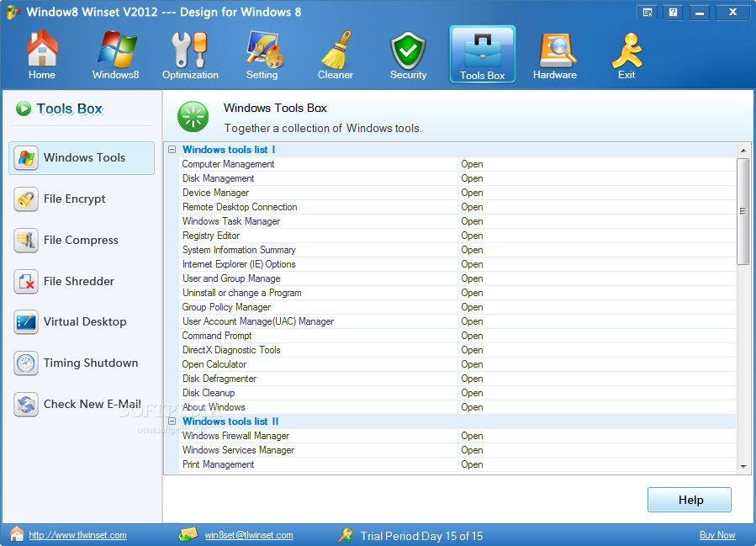Click Open for Disk Management

click(472, 178)
